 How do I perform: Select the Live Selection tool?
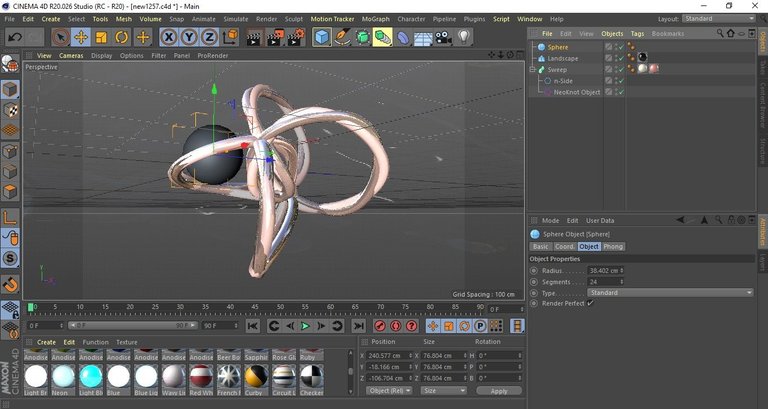tap(60, 37)
